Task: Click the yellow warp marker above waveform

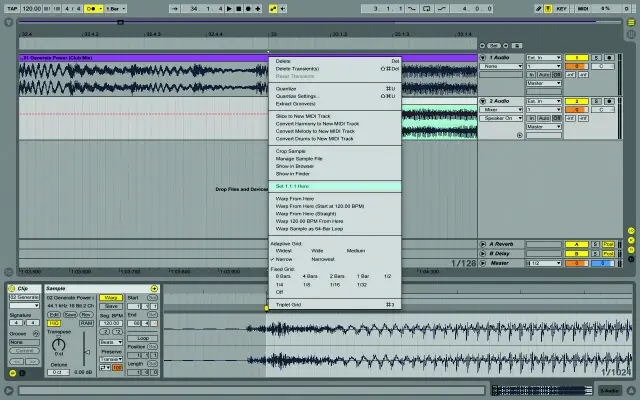Action: (x=267, y=309)
